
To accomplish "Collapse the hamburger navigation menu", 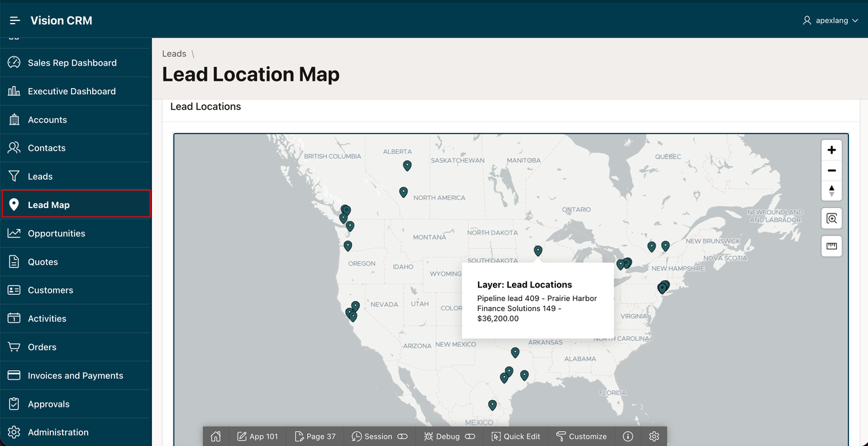I will 15,20.
